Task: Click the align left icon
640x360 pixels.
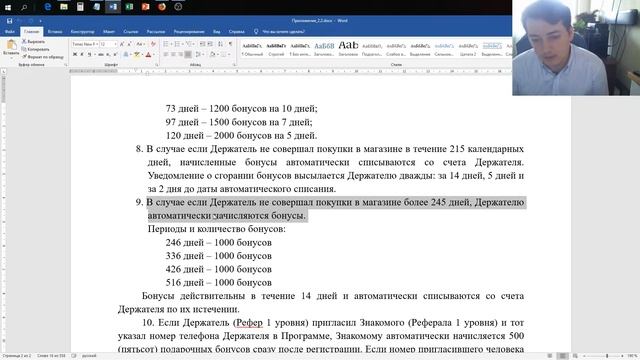Action: [166, 54]
